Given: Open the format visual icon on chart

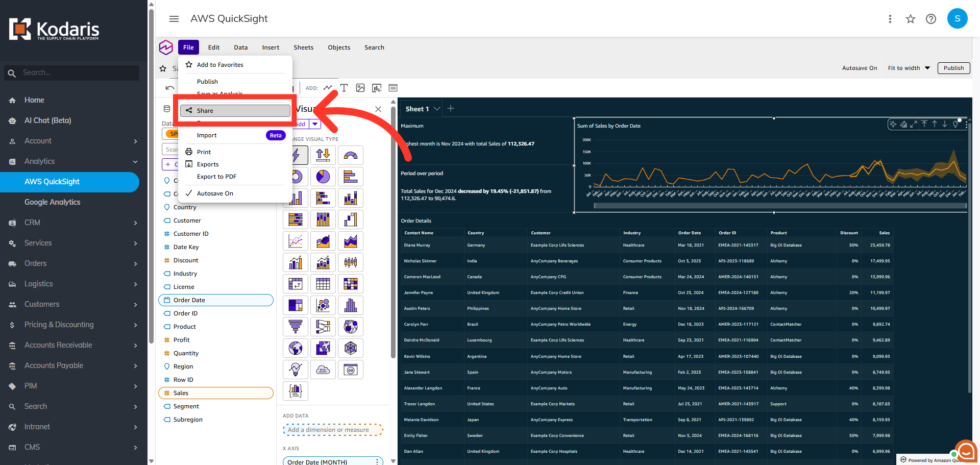Looking at the screenshot, I should pyautogui.click(x=903, y=124).
